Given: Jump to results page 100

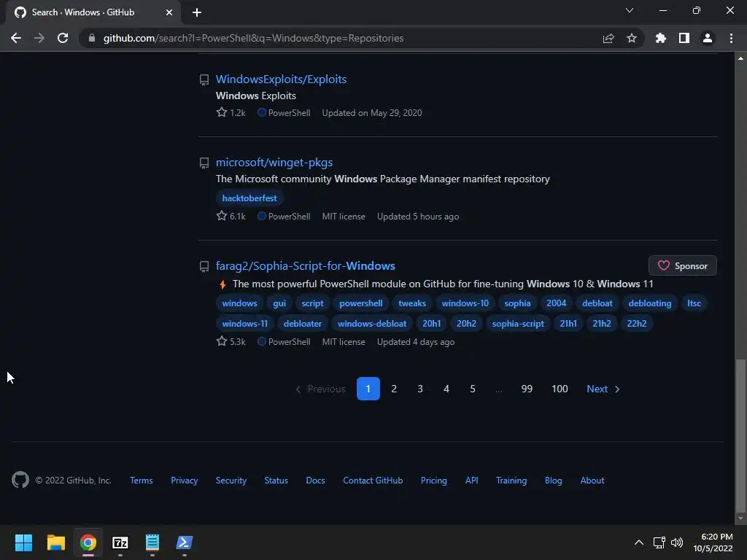Looking at the screenshot, I should 560,389.
